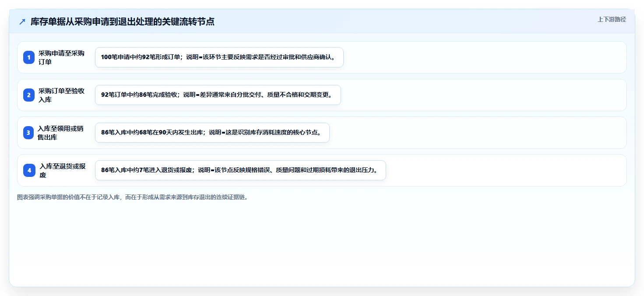This screenshot has width=644, height=296.
Task: Click the description 86笔入库中约68笔在90天内发生出库
Action: [x=212, y=133]
